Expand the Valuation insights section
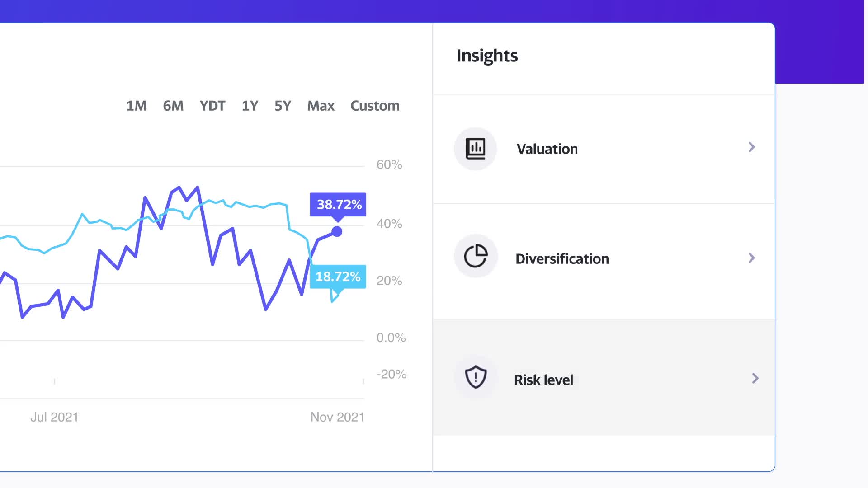 click(604, 148)
